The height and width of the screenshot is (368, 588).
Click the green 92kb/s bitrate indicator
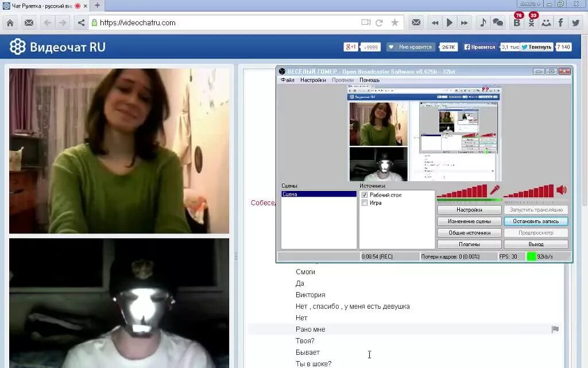(531, 256)
